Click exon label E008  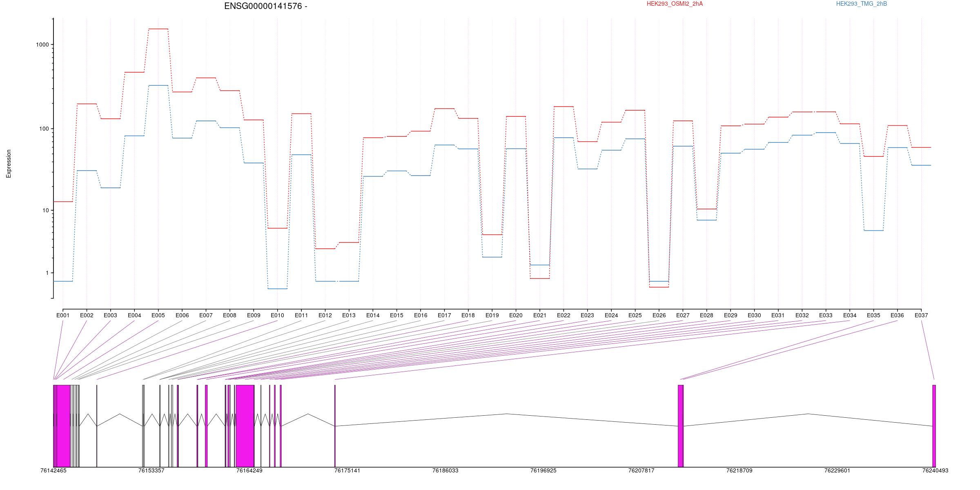pos(229,316)
